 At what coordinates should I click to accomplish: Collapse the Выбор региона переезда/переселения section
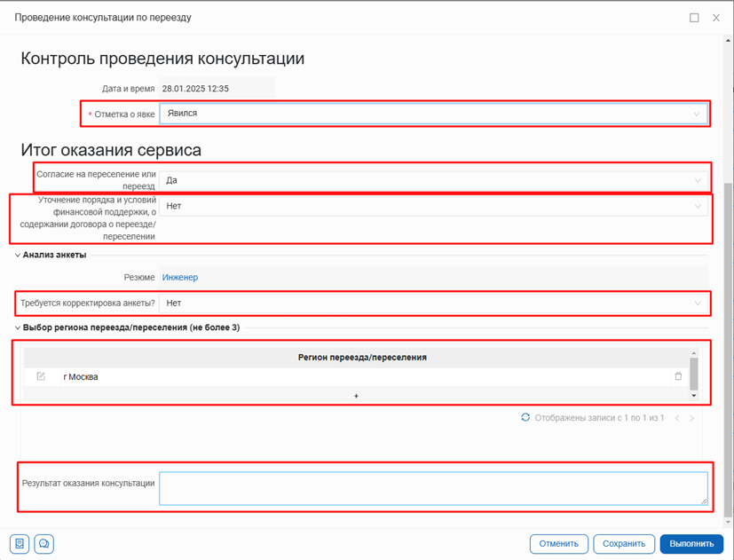(17, 327)
